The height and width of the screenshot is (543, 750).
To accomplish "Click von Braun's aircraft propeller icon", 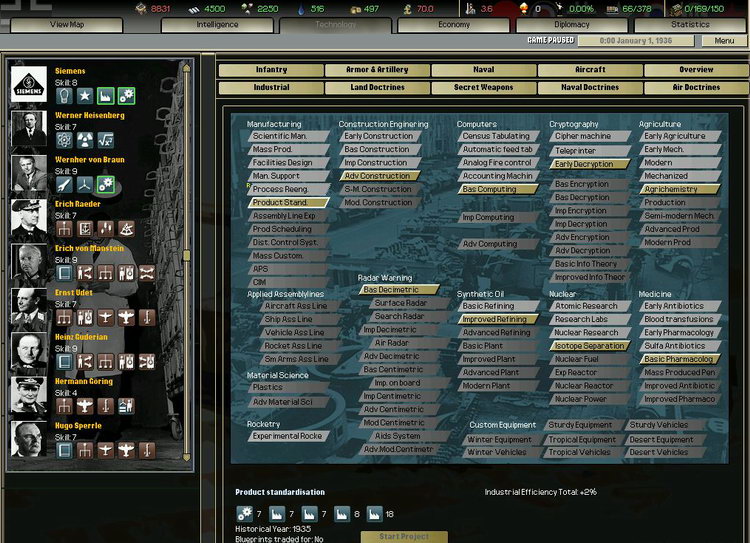I will (x=85, y=184).
